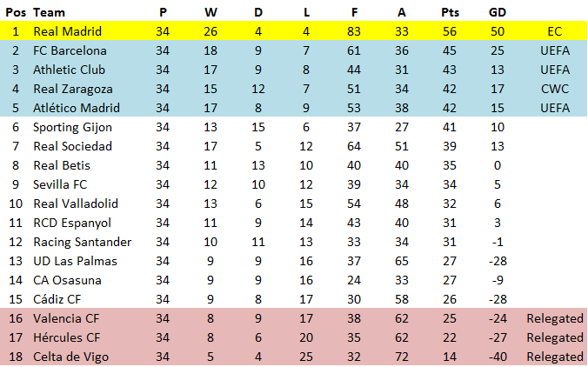Click Celta de Vigo's Relegated label
588x367 pixels.
pos(555,357)
